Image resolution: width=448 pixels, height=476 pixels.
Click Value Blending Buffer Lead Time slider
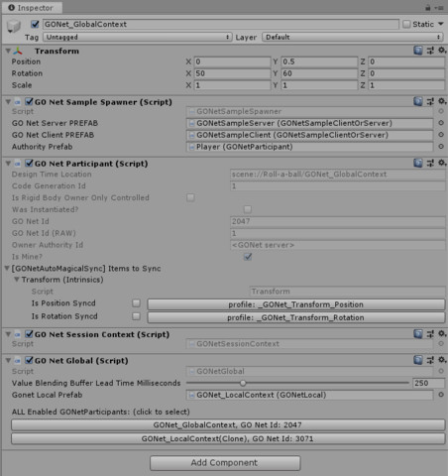pyautogui.click(x=297, y=383)
